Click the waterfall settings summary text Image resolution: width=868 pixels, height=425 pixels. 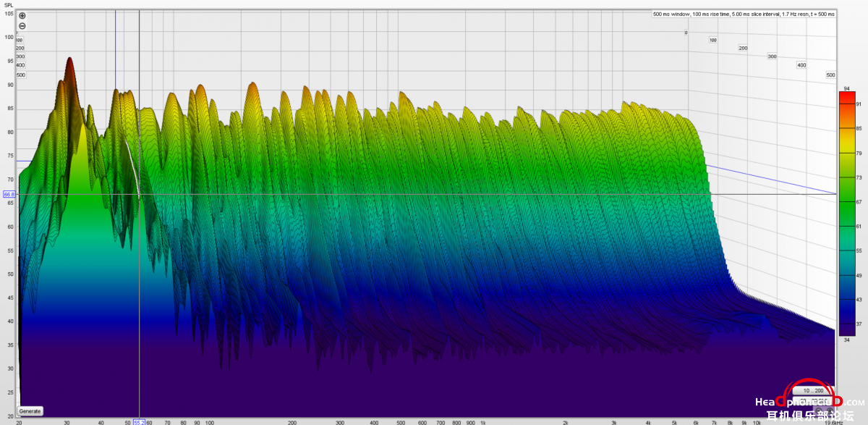743,14
